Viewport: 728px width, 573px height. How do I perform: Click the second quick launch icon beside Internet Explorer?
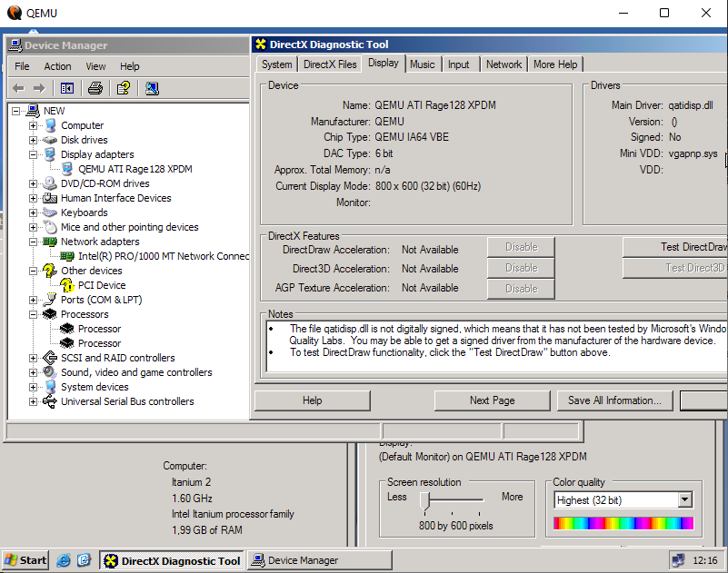click(x=84, y=560)
